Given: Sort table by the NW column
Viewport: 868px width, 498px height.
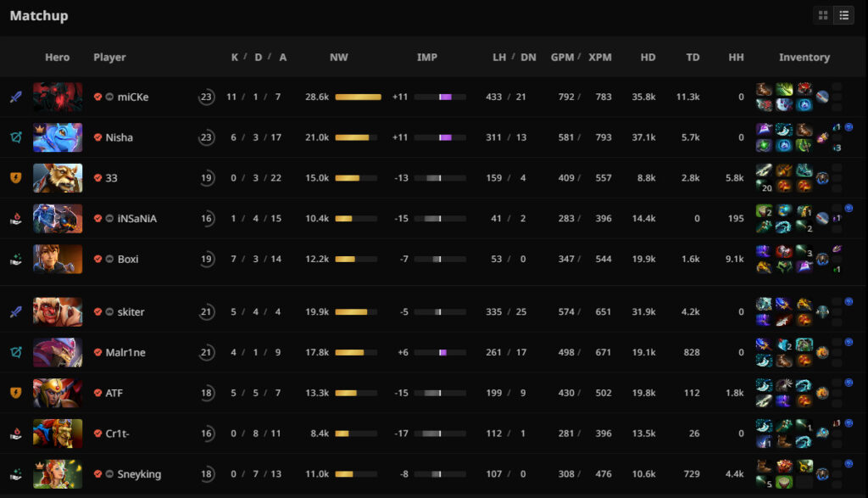Looking at the screenshot, I should [x=339, y=58].
